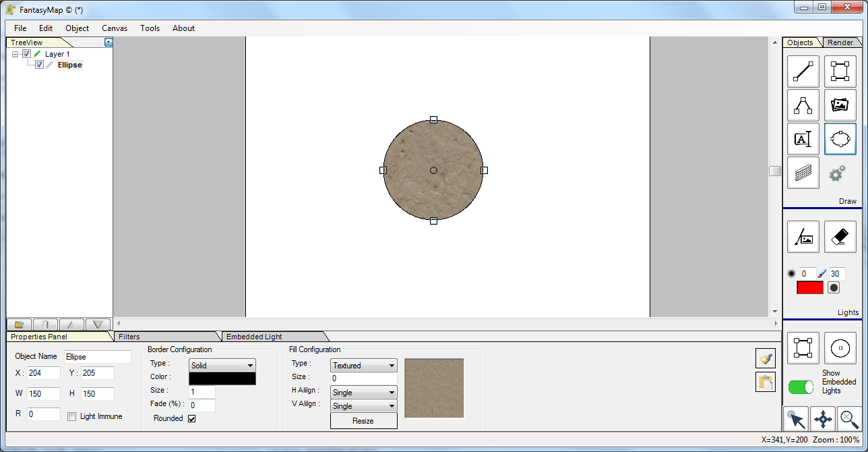Viewport: 868px width, 452px height.
Task: Select the hatched wall tool
Action: [x=803, y=173]
